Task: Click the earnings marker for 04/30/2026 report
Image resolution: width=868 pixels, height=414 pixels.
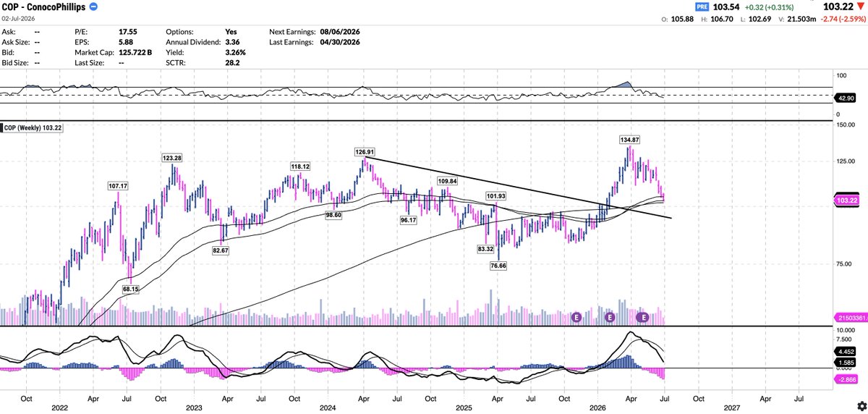Action: [x=642, y=317]
